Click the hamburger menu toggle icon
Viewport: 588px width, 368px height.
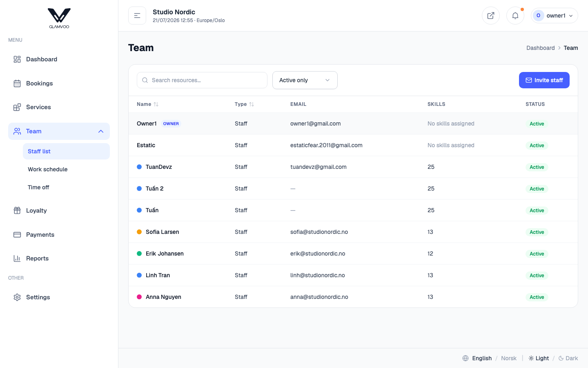[137, 16]
